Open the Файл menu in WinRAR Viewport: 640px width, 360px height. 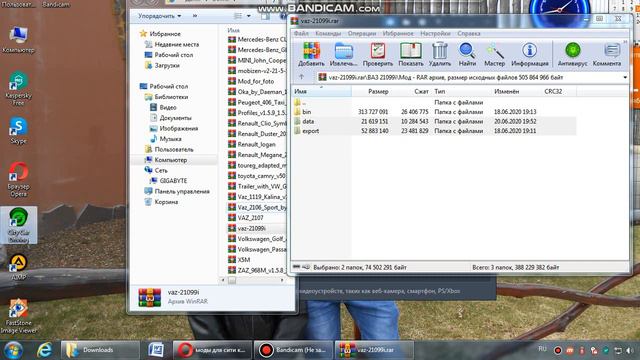pyautogui.click(x=301, y=33)
